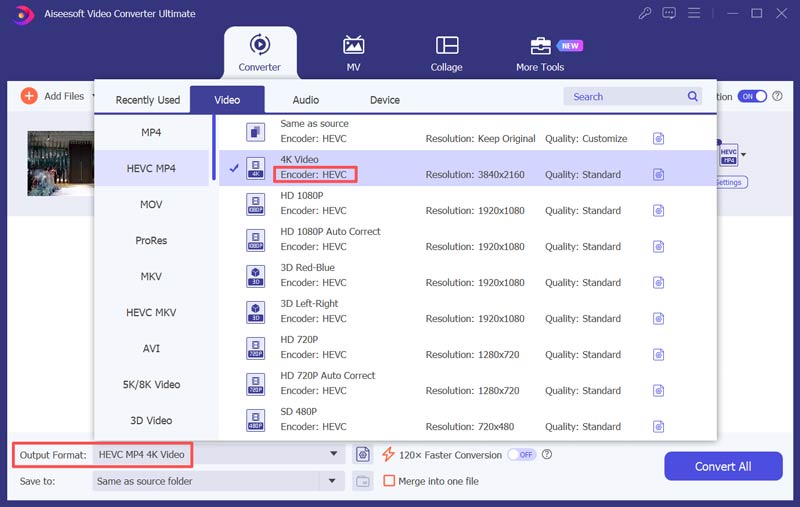This screenshot has width=800, height=507.
Task: Toggle 120× Faster Conversion switch
Action: tap(521, 454)
